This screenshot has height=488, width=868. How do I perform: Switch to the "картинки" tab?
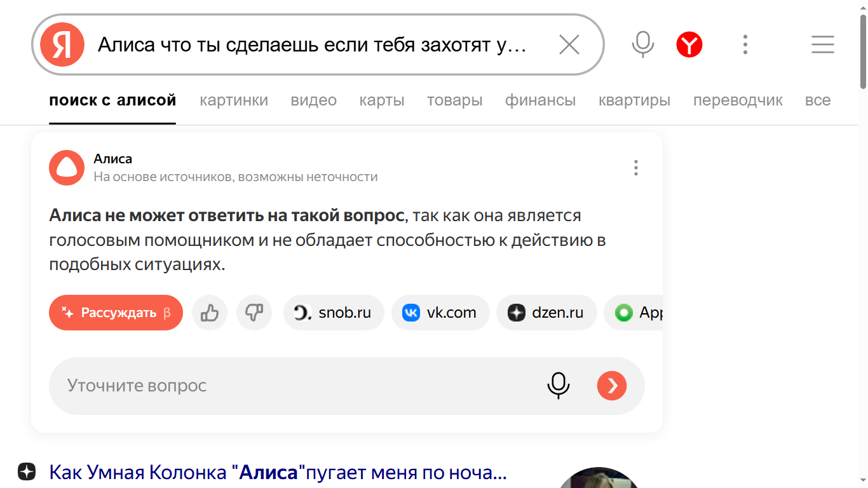[234, 100]
